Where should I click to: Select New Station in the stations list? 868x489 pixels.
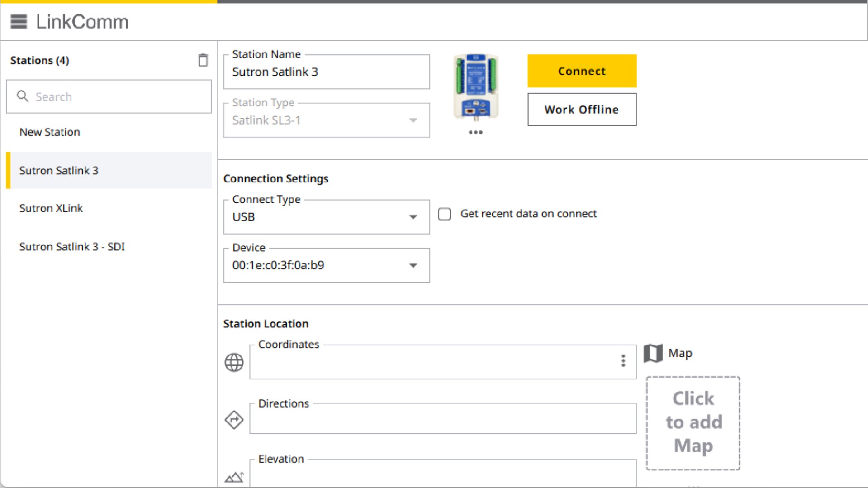(109, 132)
